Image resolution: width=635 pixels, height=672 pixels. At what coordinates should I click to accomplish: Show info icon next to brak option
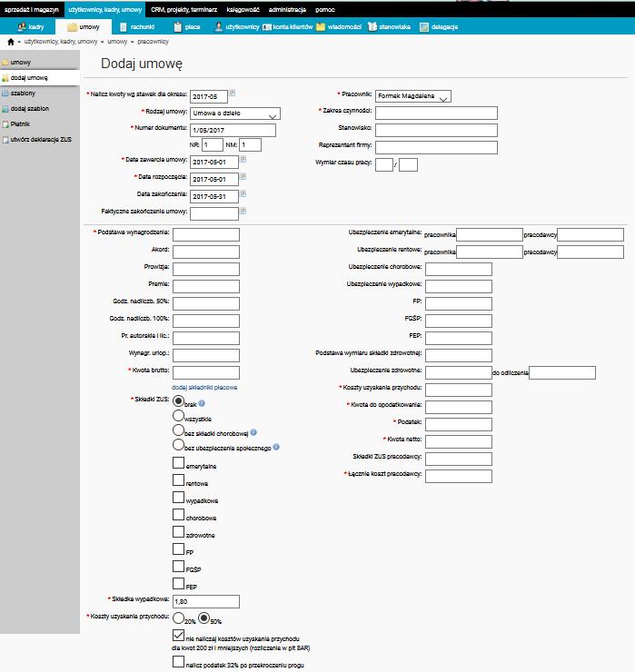tap(202, 403)
